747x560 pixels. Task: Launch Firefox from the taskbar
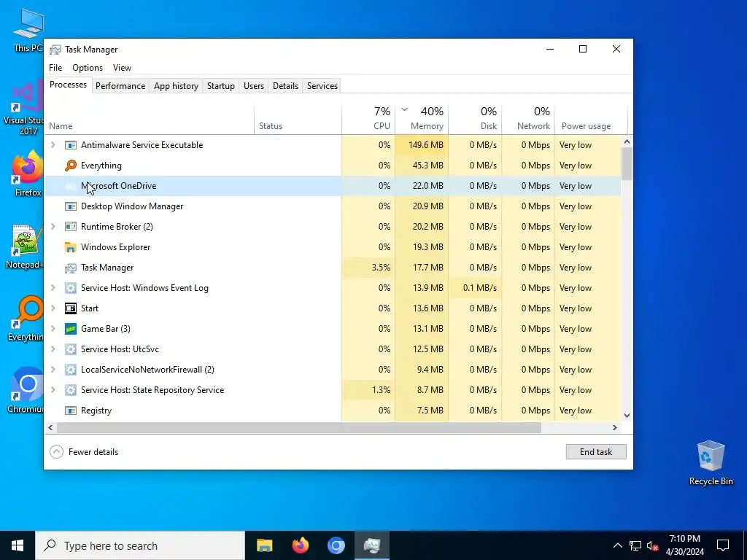click(300, 545)
